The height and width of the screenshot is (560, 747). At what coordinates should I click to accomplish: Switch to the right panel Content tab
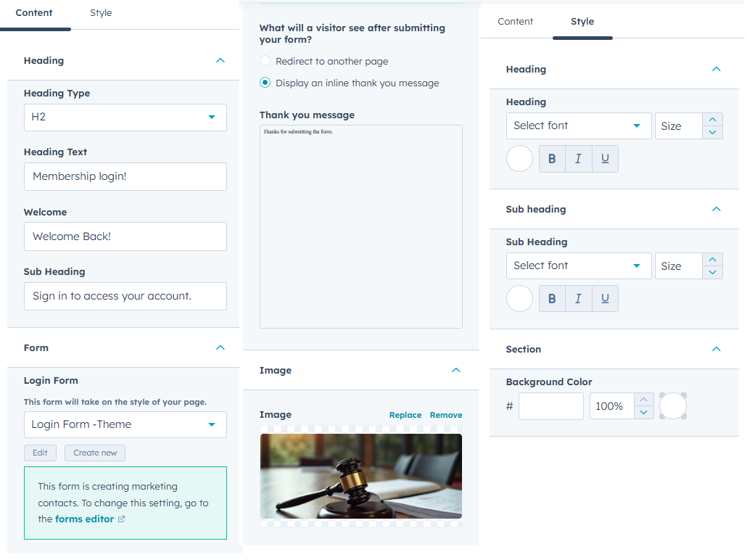coord(515,22)
